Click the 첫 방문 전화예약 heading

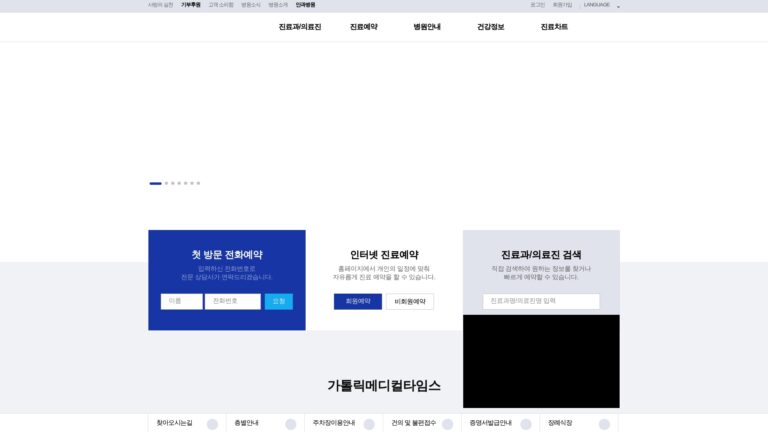tap(227, 255)
